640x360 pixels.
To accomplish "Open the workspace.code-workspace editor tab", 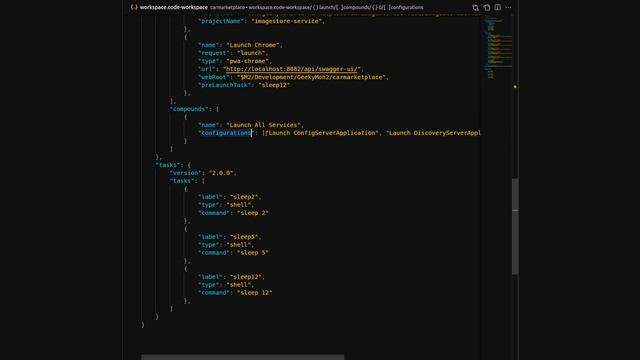I will coord(173,7).
